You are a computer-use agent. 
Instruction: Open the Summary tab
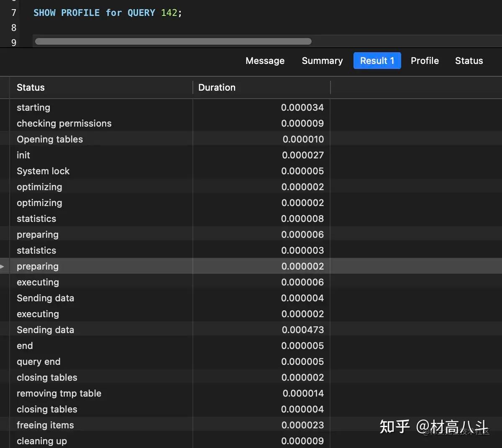pyautogui.click(x=322, y=61)
